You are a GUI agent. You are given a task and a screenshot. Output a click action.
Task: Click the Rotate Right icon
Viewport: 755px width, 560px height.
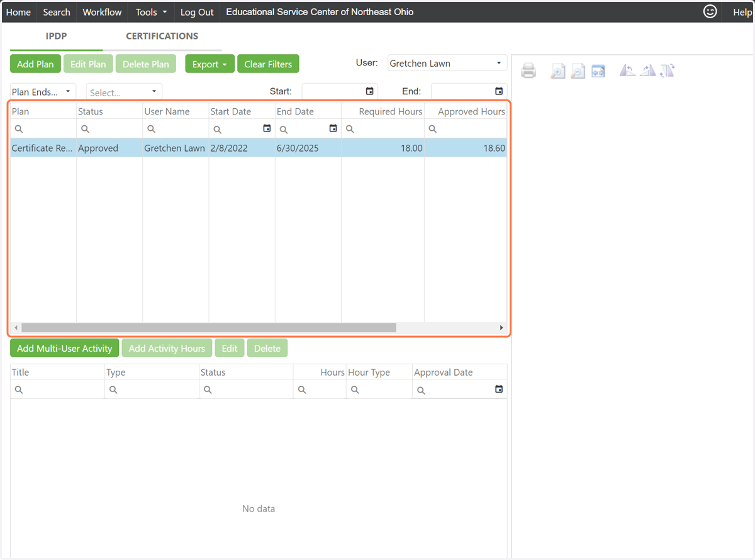click(647, 70)
